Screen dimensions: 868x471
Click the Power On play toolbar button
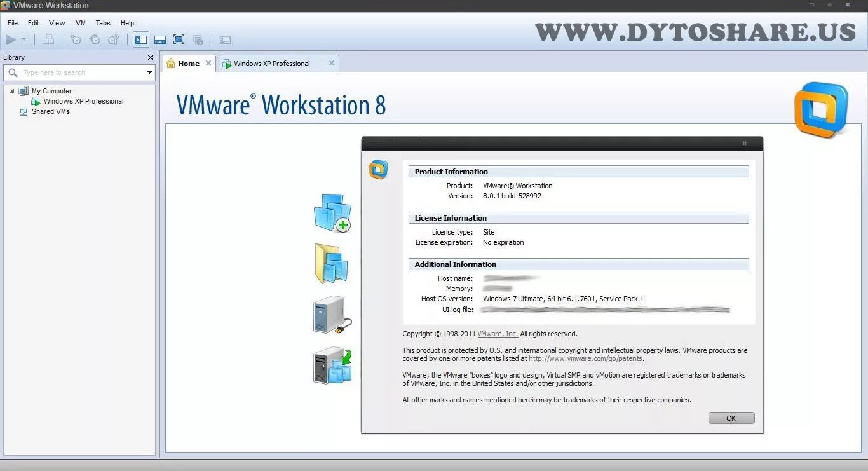coord(11,39)
